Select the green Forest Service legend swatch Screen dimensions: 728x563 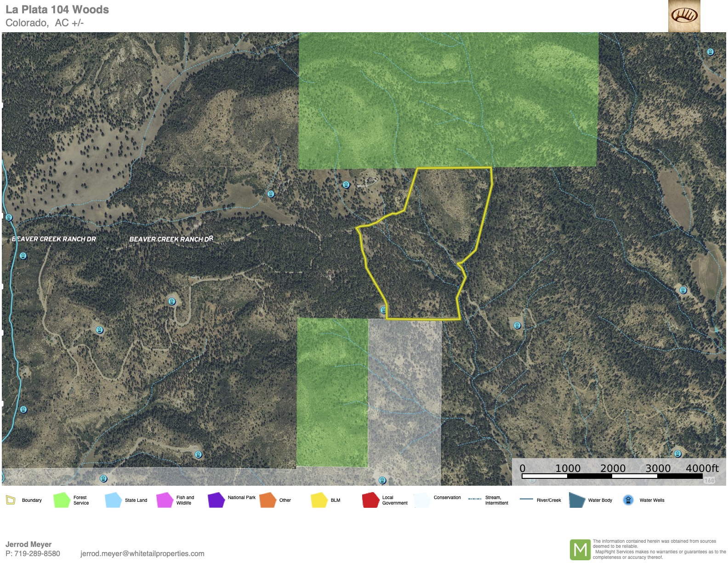(x=62, y=500)
